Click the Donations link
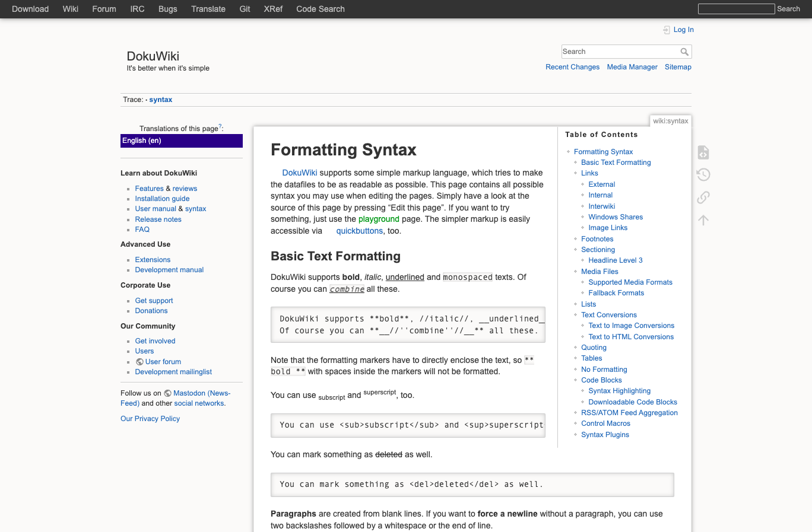The image size is (812, 532). pos(151,311)
